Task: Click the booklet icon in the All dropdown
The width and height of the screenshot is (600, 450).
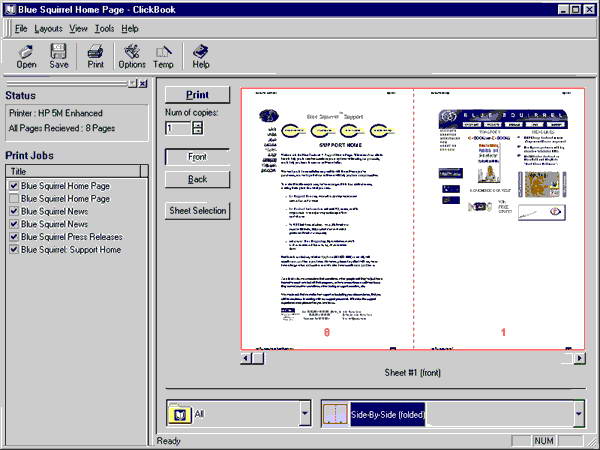Action: [x=180, y=414]
